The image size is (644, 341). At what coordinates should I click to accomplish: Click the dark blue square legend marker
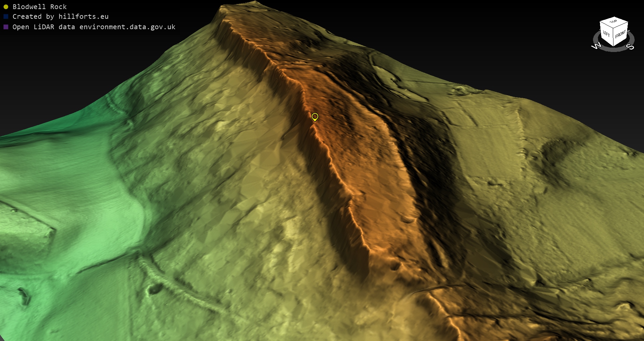click(x=6, y=16)
